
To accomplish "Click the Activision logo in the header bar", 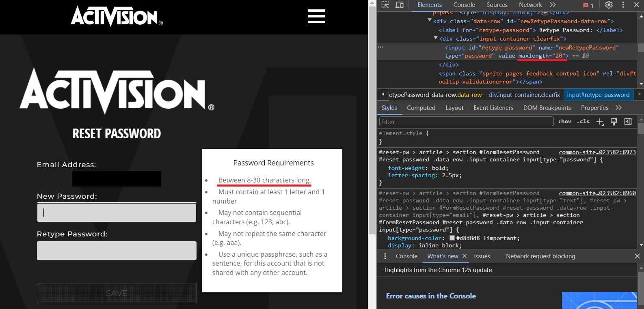I will (x=117, y=16).
